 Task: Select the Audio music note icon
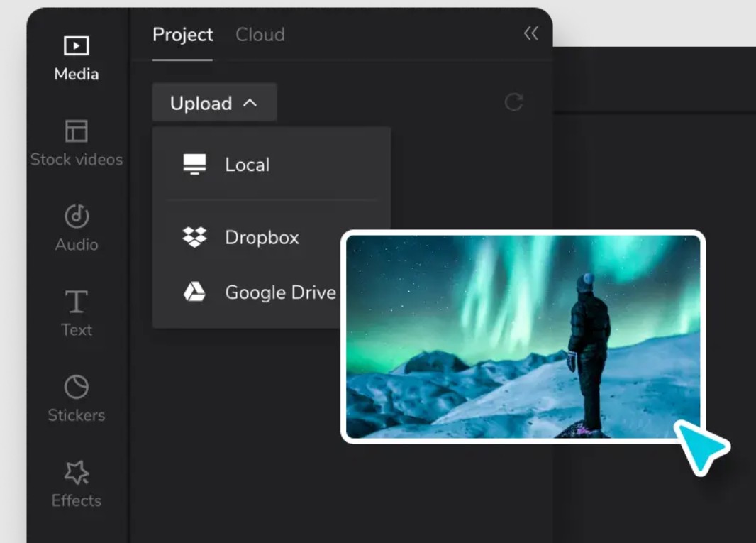click(x=76, y=216)
